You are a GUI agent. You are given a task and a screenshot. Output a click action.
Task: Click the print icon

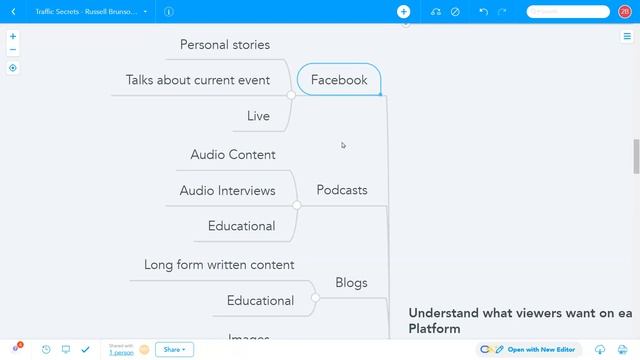pyautogui.click(x=622, y=349)
